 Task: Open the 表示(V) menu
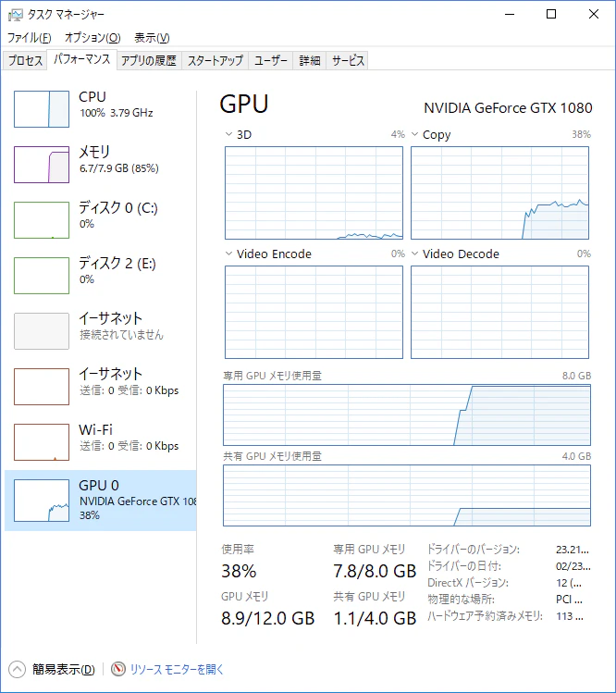(x=152, y=38)
